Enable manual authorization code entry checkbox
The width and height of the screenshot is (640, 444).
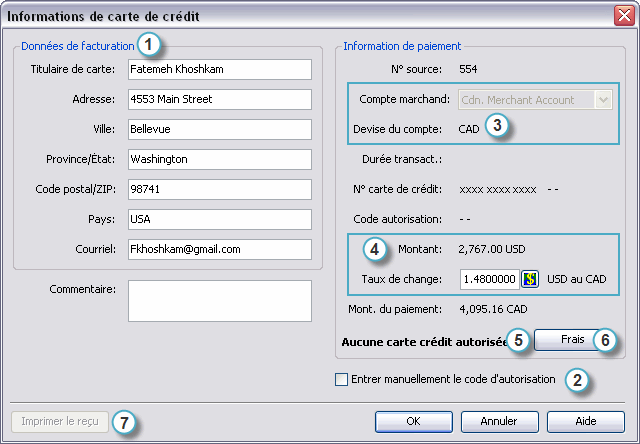[x=342, y=379]
